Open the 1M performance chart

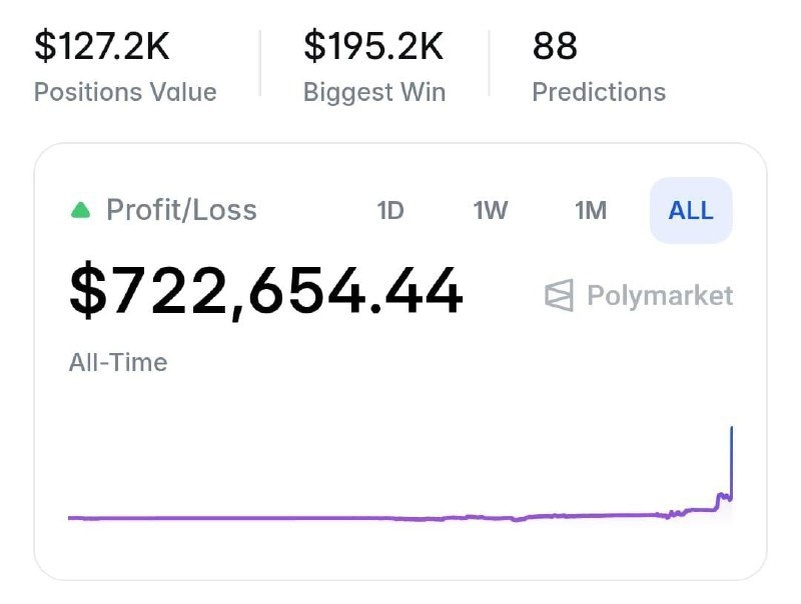tap(588, 210)
